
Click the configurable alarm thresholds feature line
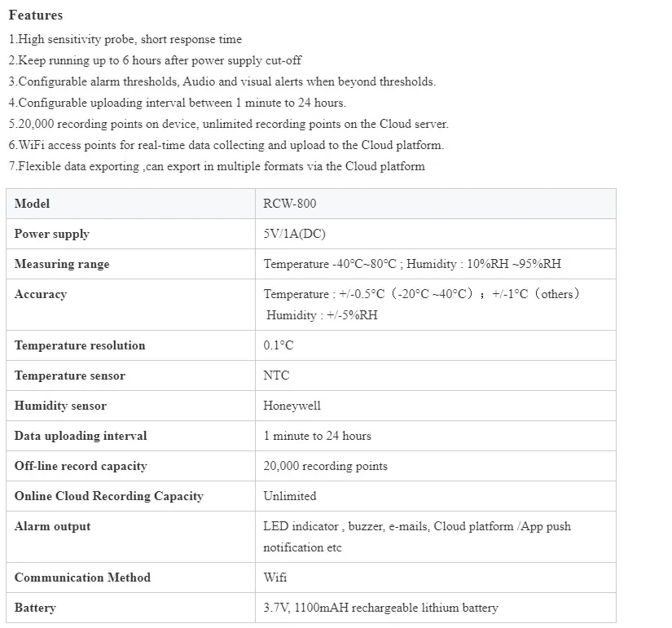click(x=222, y=81)
